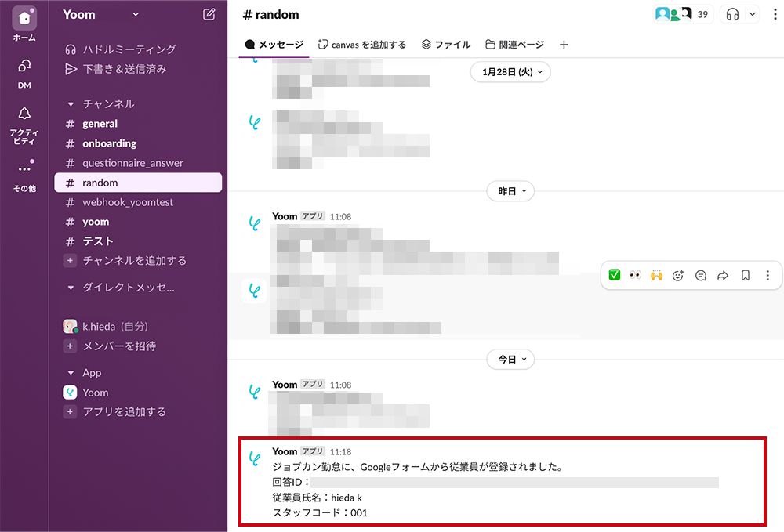Click the # random channel title
Image resolution: width=784 pixels, height=532 pixels.
(270, 14)
